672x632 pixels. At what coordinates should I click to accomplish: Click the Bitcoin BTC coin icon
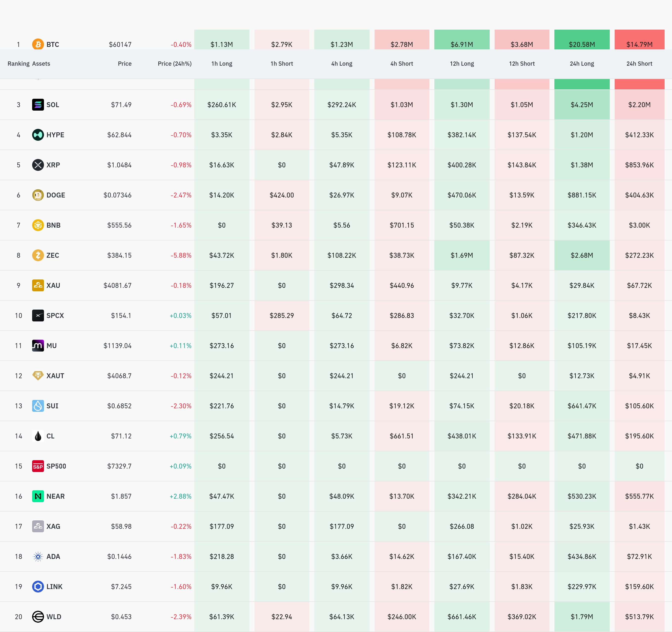[x=38, y=44]
